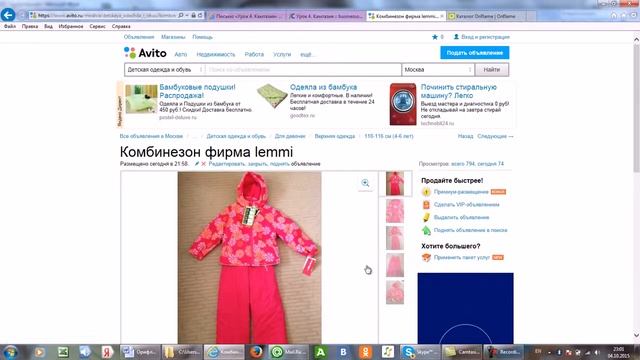
Task: Click the zoom magnifier icon on product photo
Action: [365, 183]
